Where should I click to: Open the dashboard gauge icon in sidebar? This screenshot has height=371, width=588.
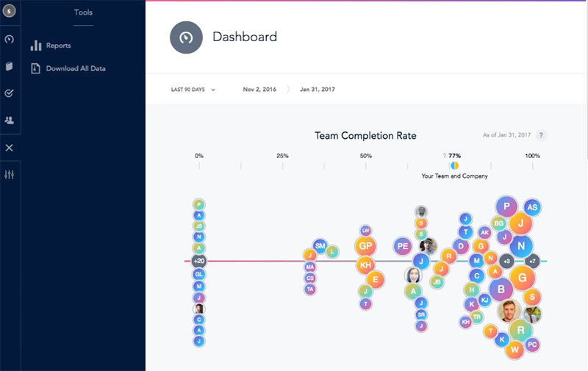10,39
